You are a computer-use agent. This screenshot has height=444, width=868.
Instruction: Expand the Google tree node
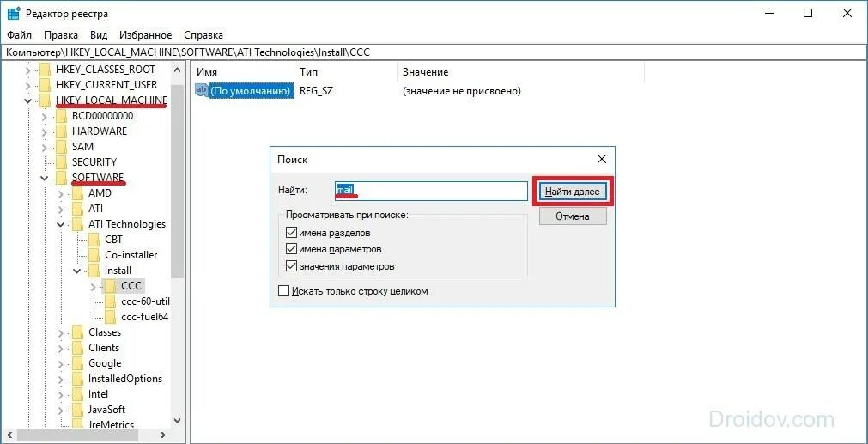click(x=61, y=364)
